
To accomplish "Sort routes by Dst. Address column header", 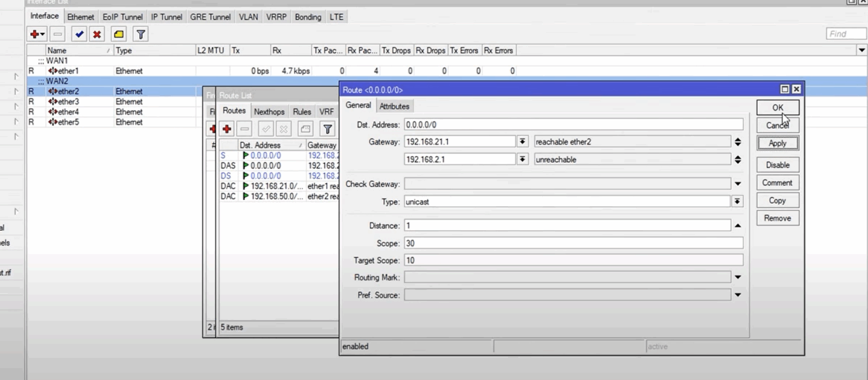I will (x=271, y=145).
